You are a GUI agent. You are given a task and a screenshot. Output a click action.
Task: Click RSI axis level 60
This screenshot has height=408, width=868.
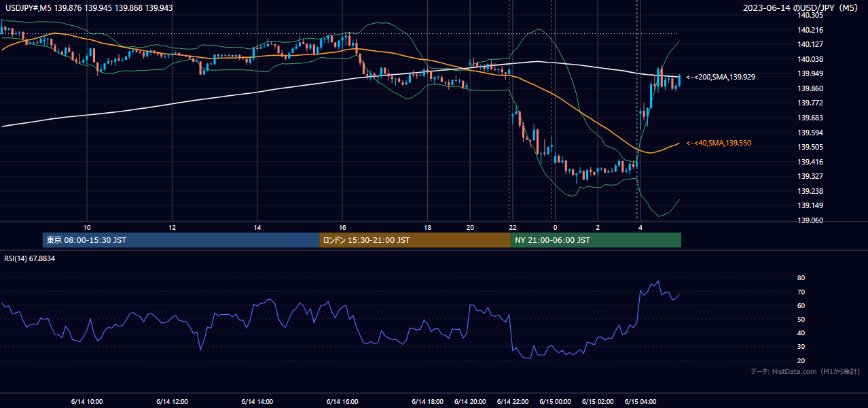click(801, 305)
